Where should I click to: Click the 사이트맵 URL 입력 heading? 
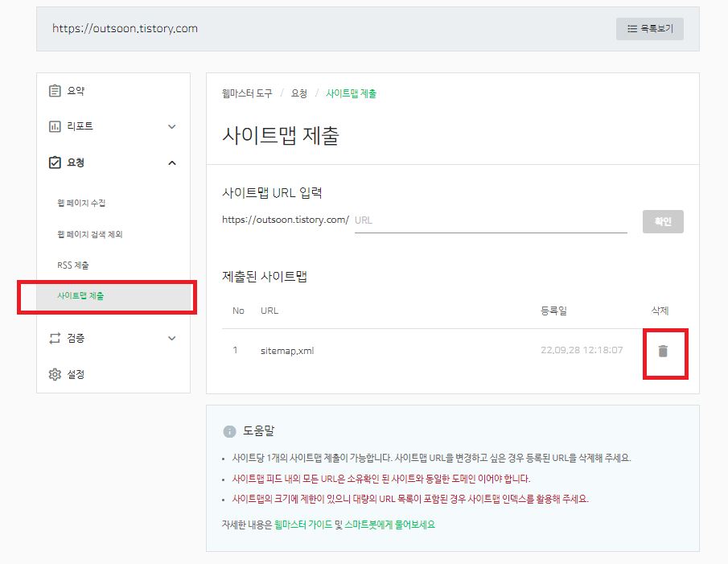(x=272, y=192)
